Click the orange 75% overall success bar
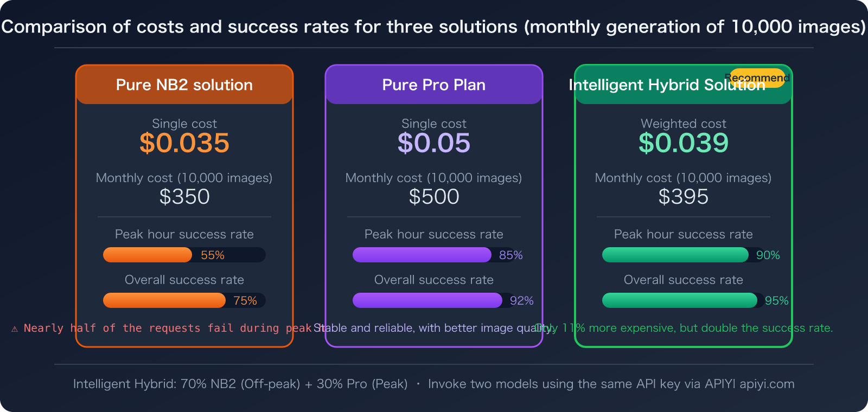The image size is (868, 412). click(x=164, y=300)
